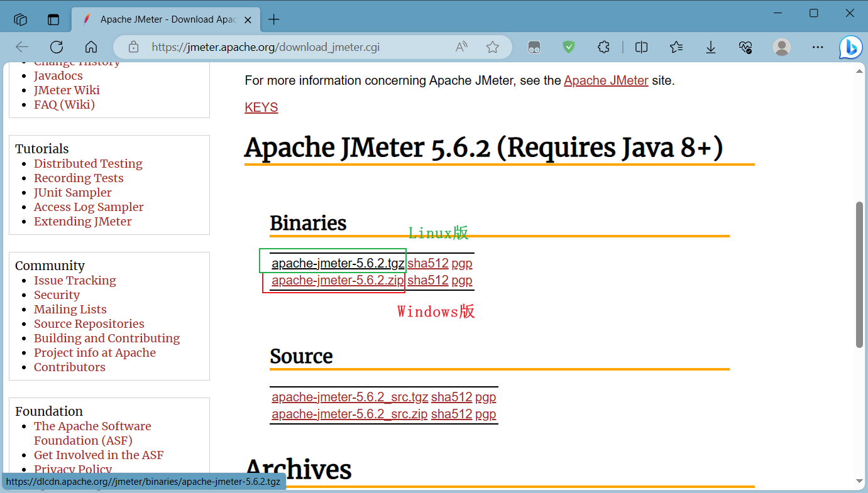The image size is (868, 493).
Task: Download apache-jmeter-5.6.2_src.tgz source
Action: coord(350,397)
